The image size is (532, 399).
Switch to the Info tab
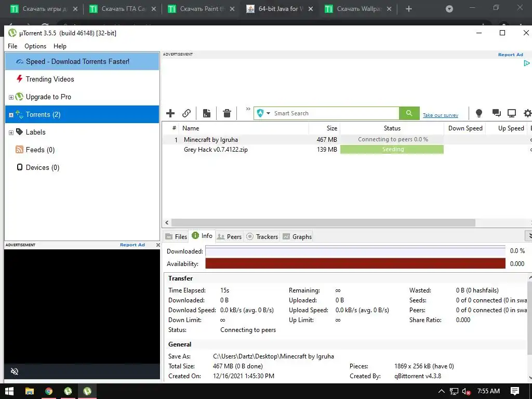[202, 236]
